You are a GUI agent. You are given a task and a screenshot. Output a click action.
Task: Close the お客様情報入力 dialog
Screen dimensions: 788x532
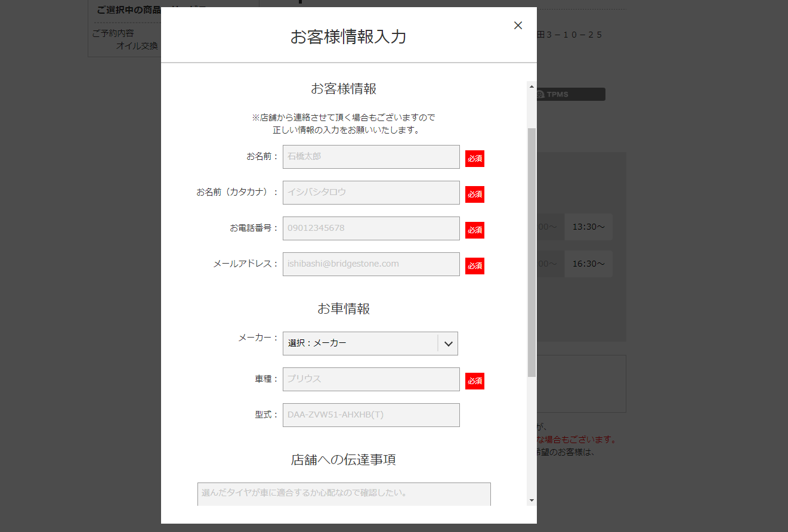518,25
